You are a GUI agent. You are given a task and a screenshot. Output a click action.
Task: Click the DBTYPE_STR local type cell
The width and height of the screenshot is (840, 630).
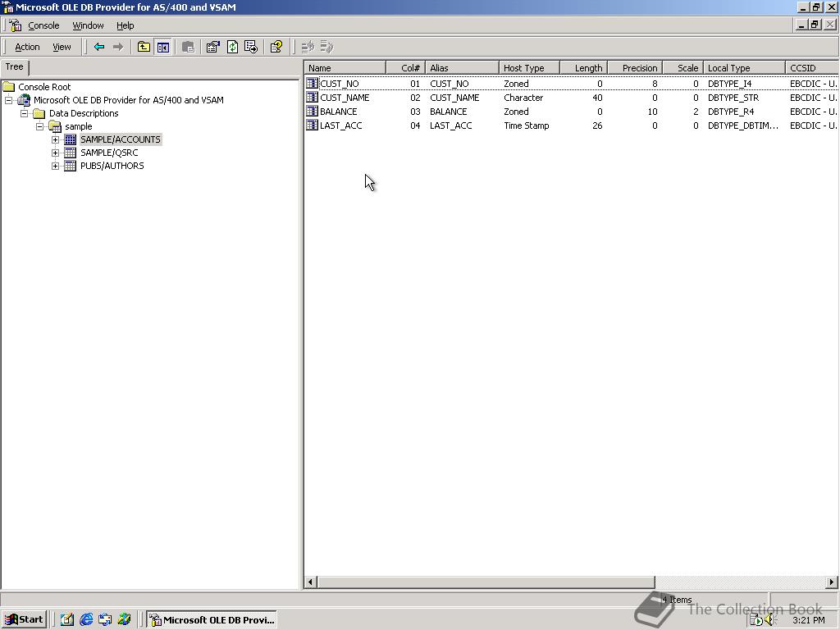733,98
